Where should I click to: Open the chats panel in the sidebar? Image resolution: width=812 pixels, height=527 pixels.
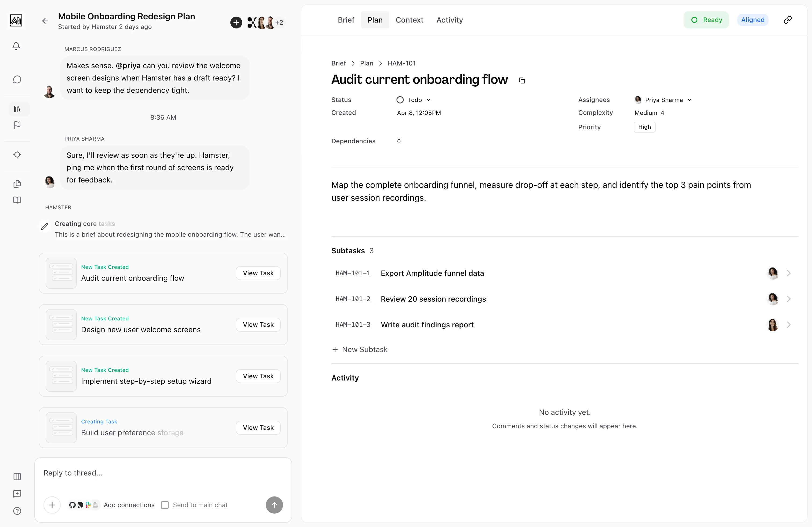[x=17, y=79]
